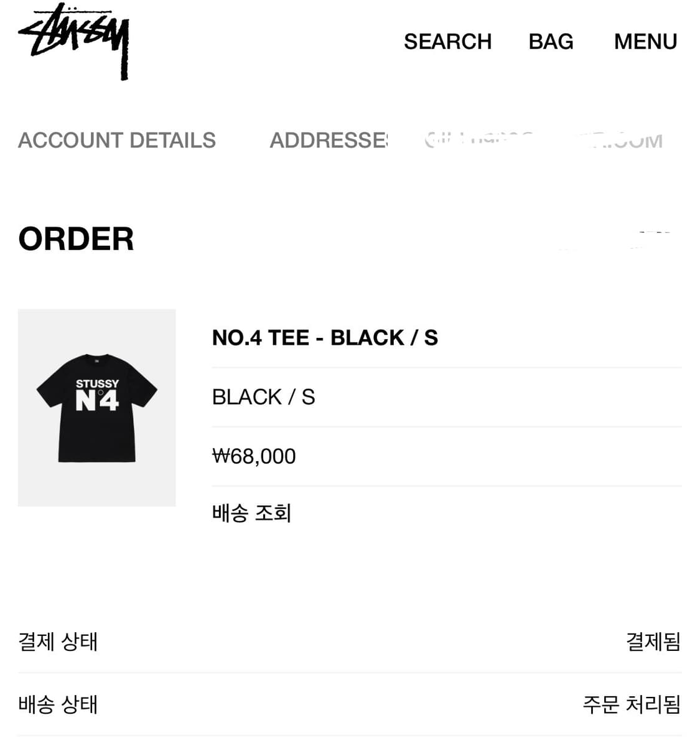The height and width of the screenshot is (756, 700).
Task: Click the STUSSY wordmark printed on shirt
Action: [97, 383]
